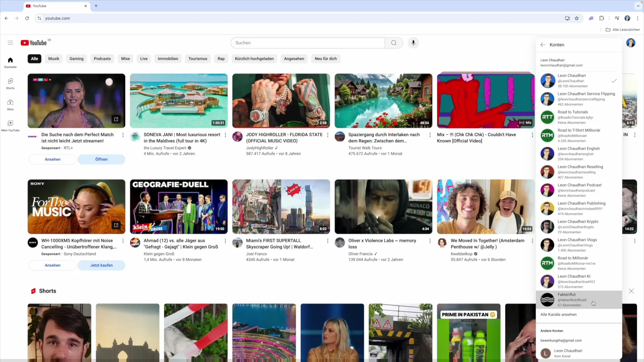Open the three-dot menu on Oliver Francis video
This screenshot has width=644, height=362.
coord(430,241)
